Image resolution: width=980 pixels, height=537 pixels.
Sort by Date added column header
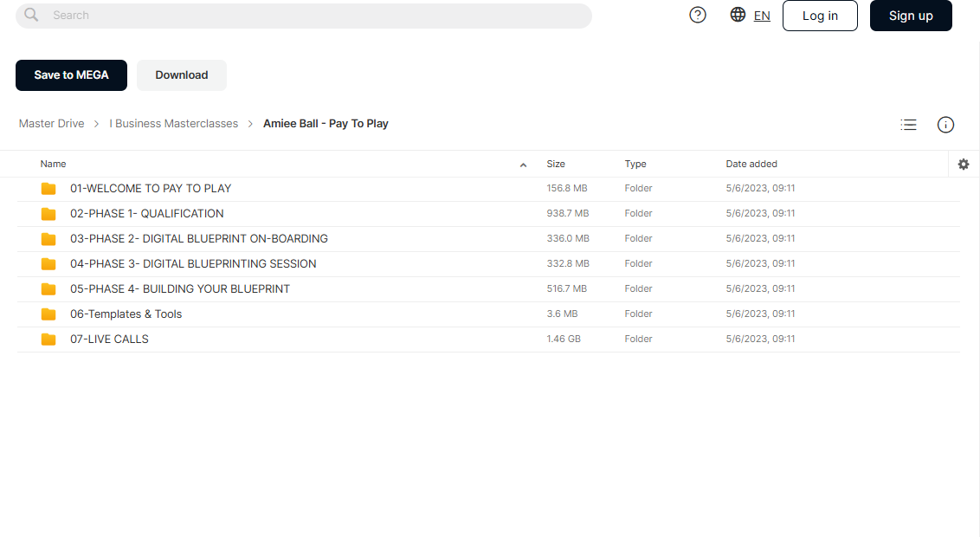coord(751,164)
